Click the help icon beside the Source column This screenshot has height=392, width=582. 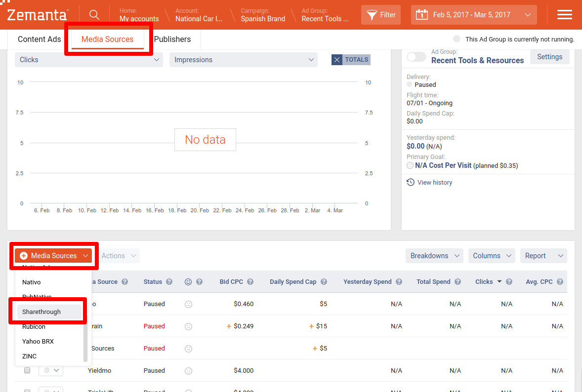click(x=125, y=282)
